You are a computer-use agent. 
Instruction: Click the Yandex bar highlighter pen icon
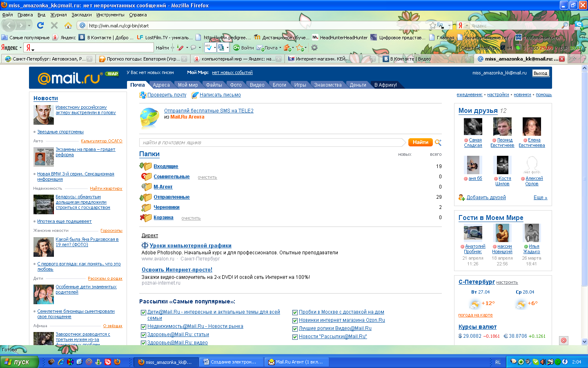(x=180, y=48)
